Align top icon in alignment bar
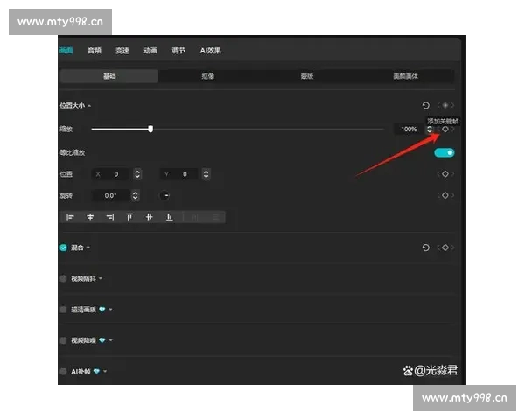 (129, 217)
